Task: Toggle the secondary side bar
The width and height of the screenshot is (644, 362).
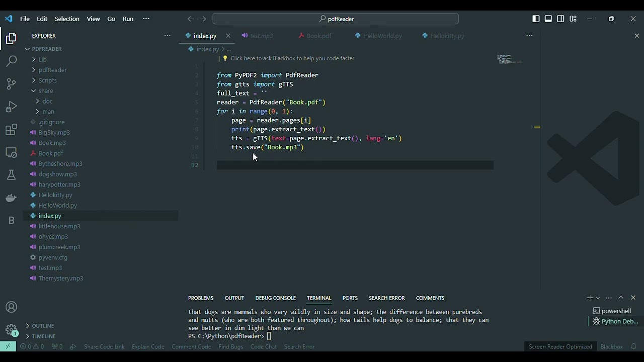Action: point(560,19)
